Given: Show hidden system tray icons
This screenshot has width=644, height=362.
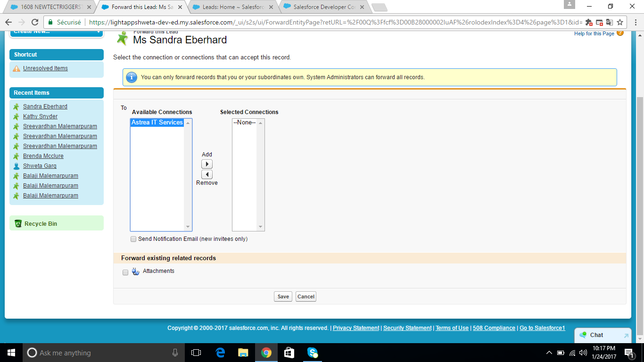Looking at the screenshot, I should 549,353.
